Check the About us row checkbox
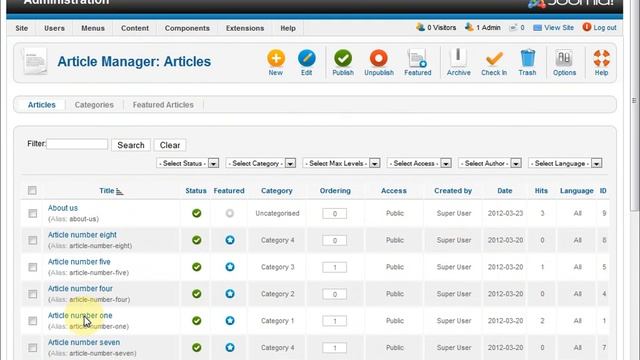 [x=32, y=213]
